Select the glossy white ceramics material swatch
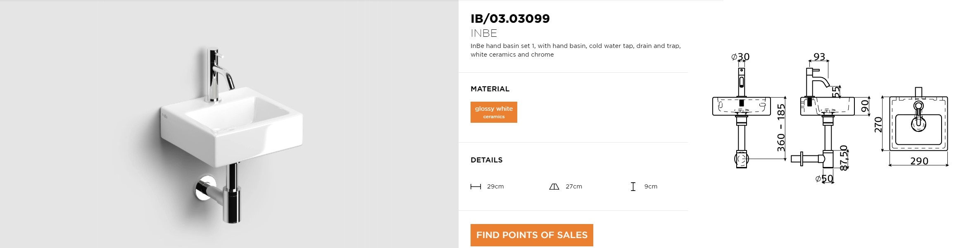Viewport: 980px width, 248px height. coord(494,112)
